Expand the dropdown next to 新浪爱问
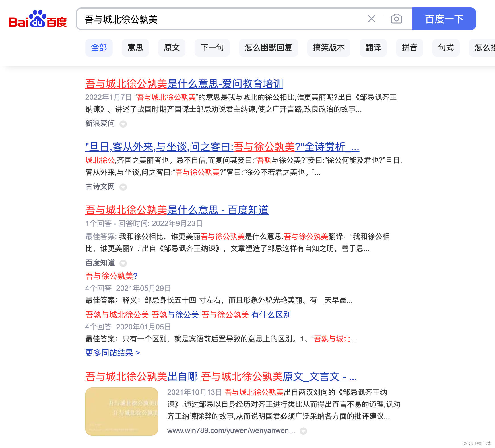 click(123, 124)
